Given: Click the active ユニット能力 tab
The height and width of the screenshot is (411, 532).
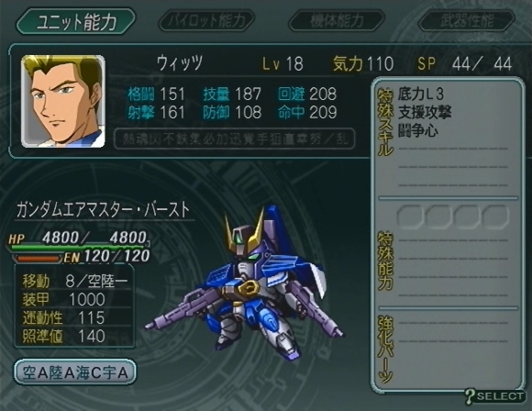Looking at the screenshot, I should pos(76,21).
